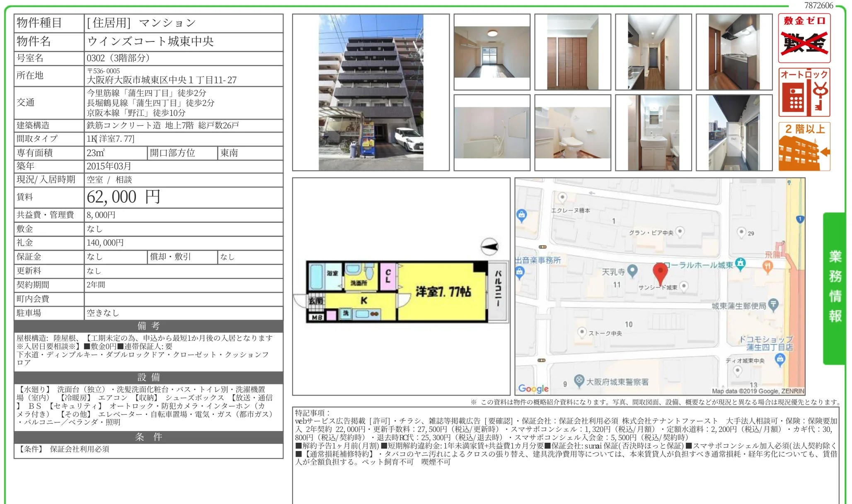Click the ドコモショップ蒲生四丁目店 map label

point(766,343)
